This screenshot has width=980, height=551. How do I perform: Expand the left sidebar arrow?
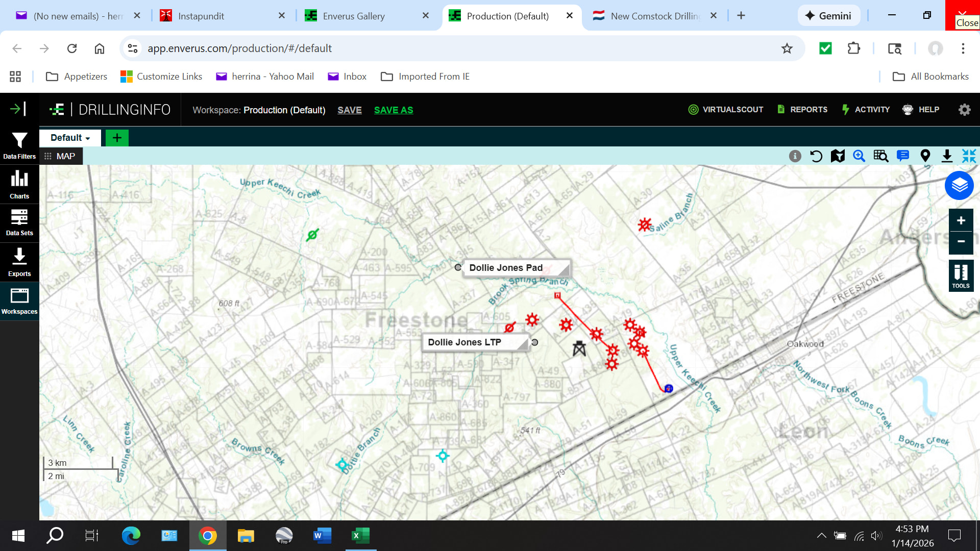(18, 109)
